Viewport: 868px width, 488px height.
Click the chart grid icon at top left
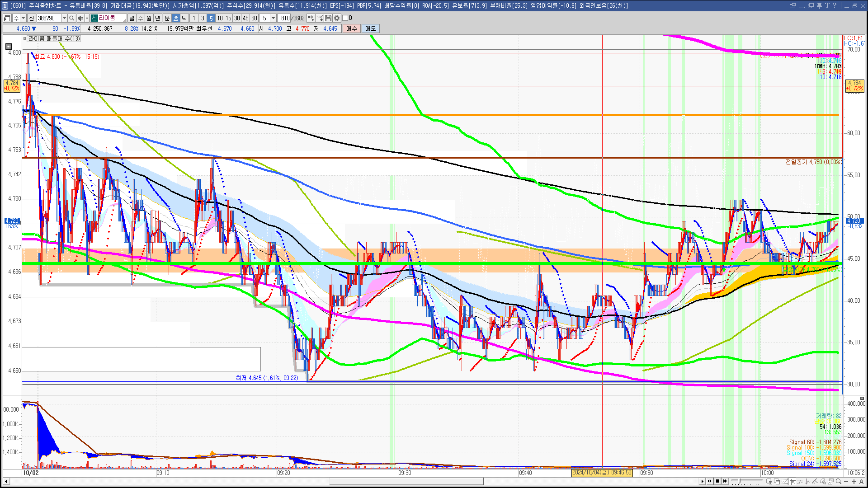9,47
